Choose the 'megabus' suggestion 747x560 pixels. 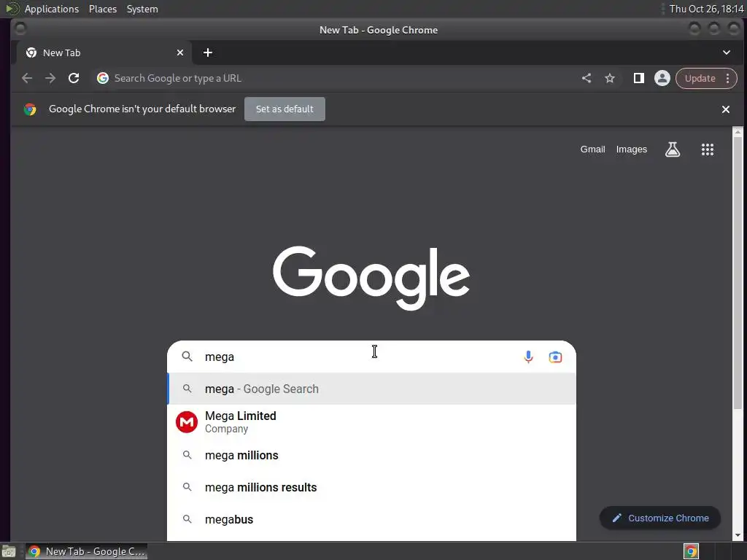[x=371, y=519]
